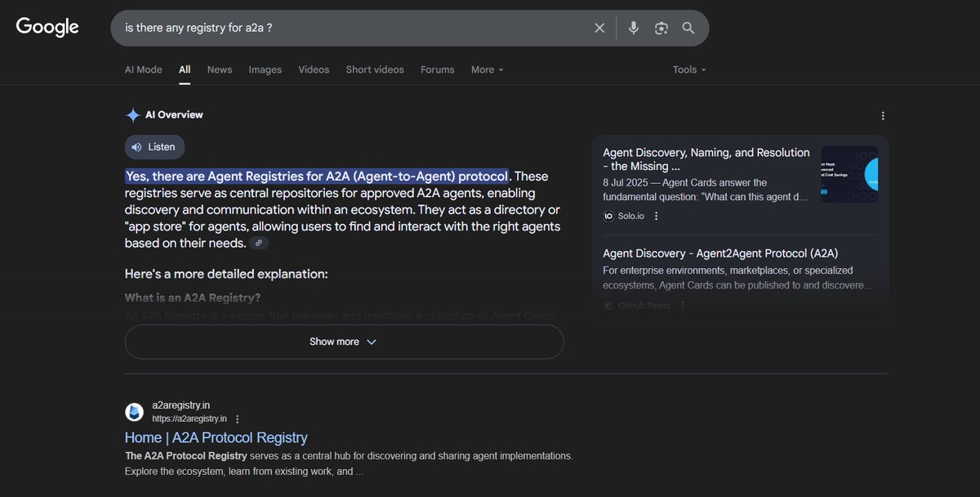
Task: Open the Videos tab
Action: [314, 69]
